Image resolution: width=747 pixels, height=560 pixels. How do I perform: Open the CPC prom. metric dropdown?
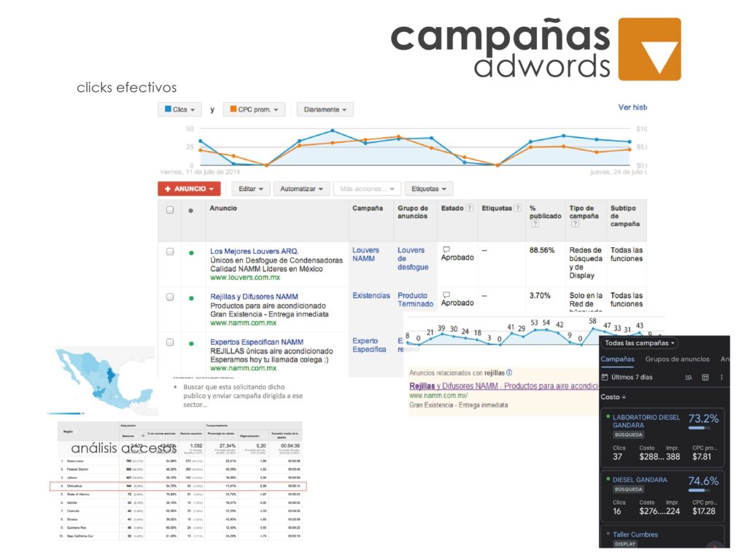coord(254,109)
